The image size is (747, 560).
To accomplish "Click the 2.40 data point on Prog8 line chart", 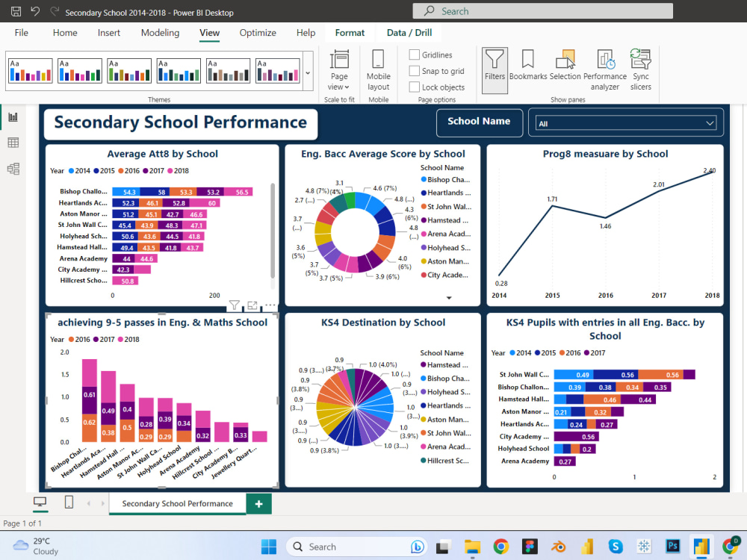I will (713, 172).
